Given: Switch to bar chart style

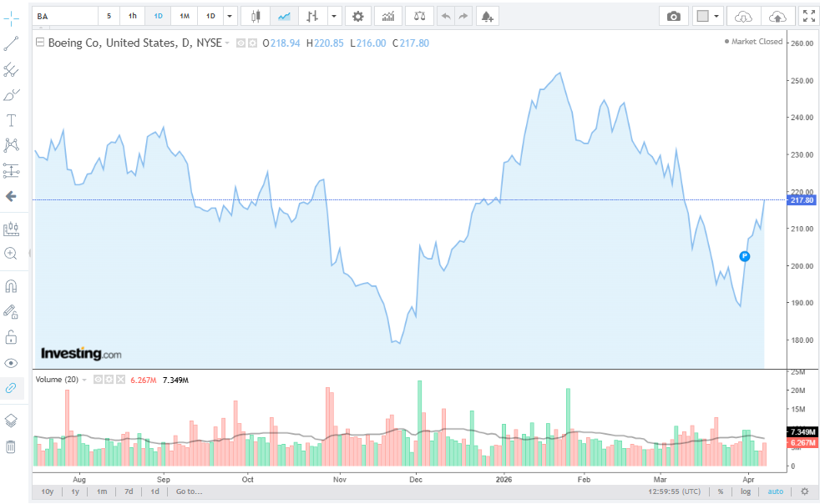Looking at the screenshot, I should click(x=312, y=16).
